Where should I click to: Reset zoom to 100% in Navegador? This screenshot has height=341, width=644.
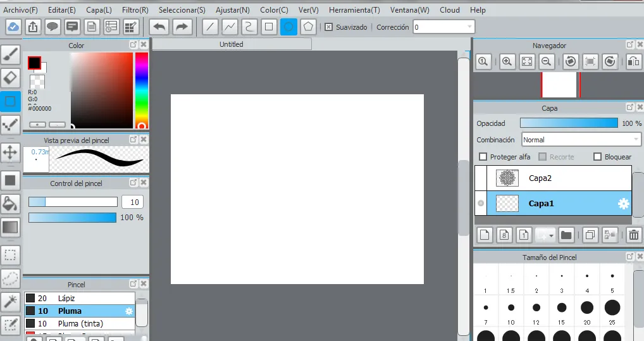pos(483,61)
